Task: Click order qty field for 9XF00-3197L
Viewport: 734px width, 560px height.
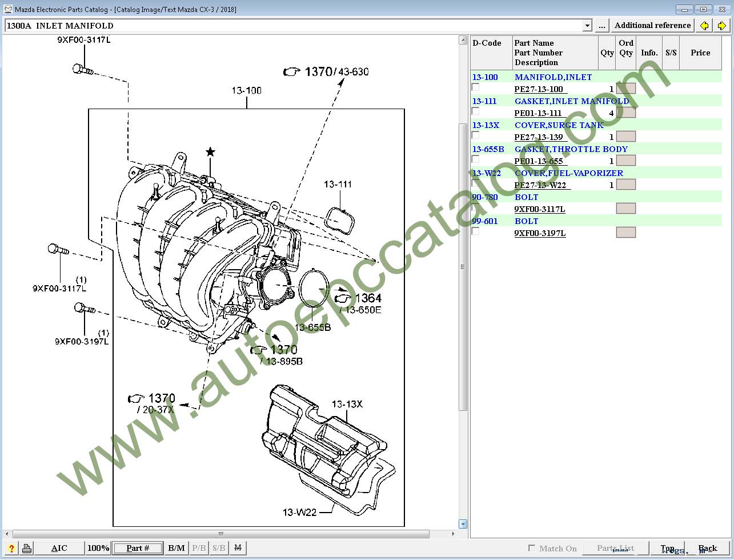Action: pyautogui.click(x=626, y=233)
